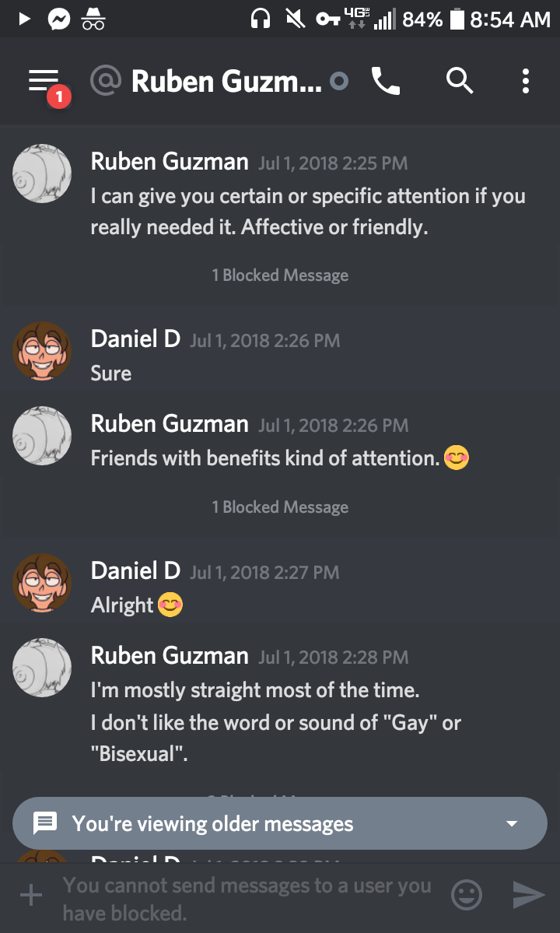This screenshot has height=933, width=560.
Task: Tap the send message arrow
Action: click(x=529, y=896)
